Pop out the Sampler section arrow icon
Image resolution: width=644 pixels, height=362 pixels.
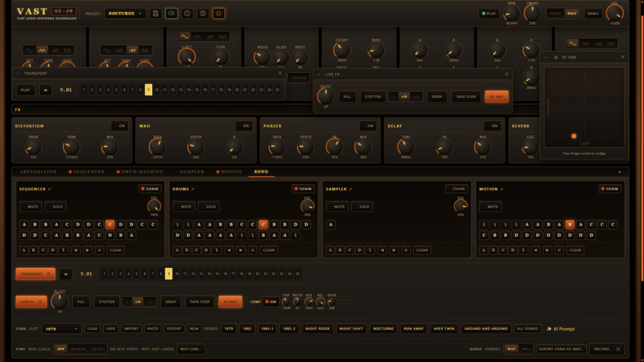[350, 189]
